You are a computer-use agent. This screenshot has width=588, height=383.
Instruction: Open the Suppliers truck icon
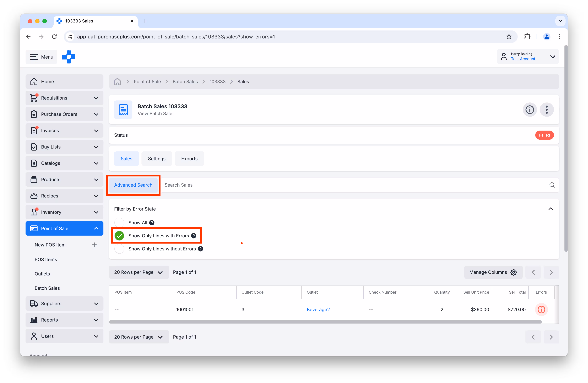(34, 303)
